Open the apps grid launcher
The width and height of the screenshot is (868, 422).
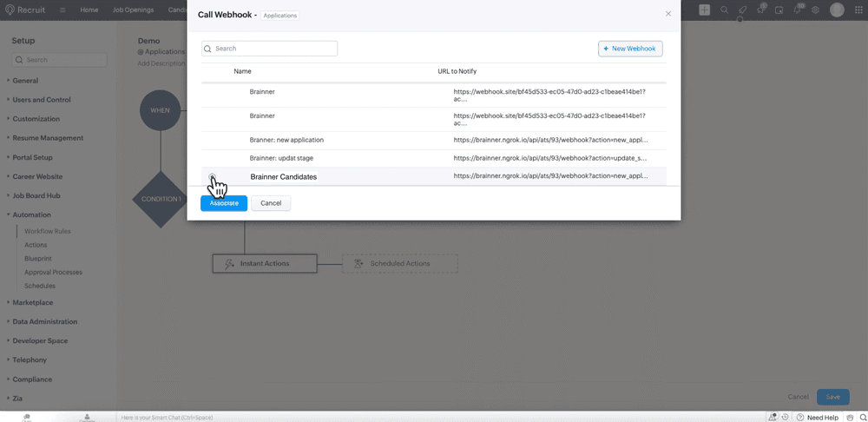[x=857, y=10]
